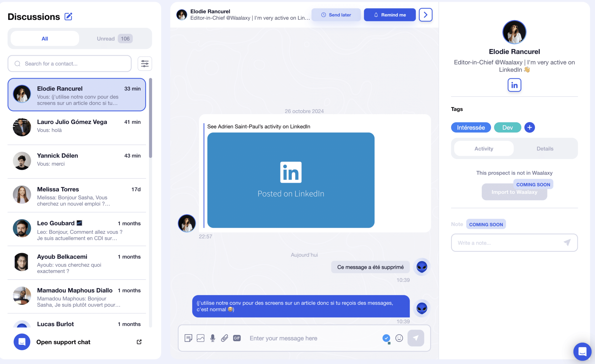595x364 pixels.
Task: Expand conversation options with right chevron
Action: pos(425,15)
